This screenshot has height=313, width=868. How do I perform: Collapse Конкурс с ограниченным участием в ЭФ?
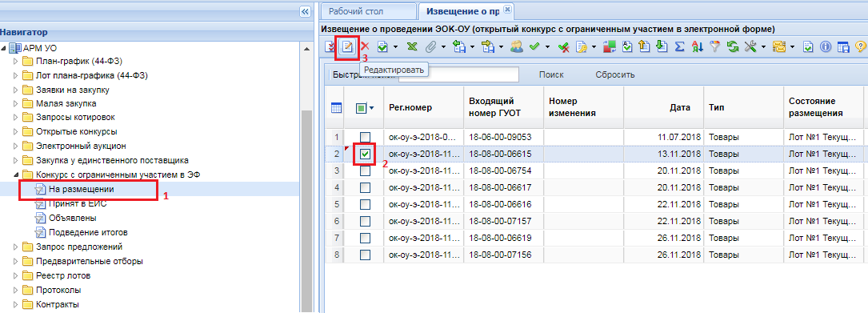(15, 175)
